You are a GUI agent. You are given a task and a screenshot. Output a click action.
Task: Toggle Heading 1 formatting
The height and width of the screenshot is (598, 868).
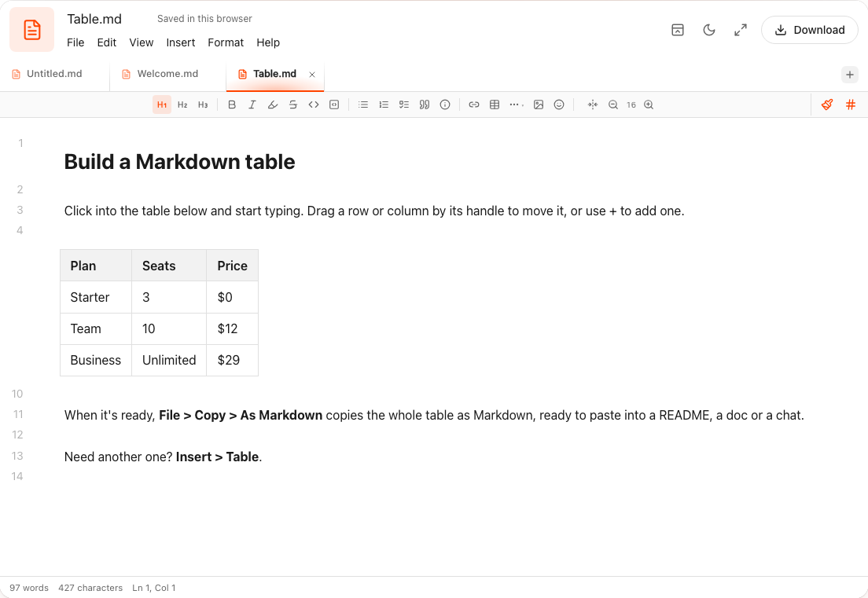tap(162, 105)
